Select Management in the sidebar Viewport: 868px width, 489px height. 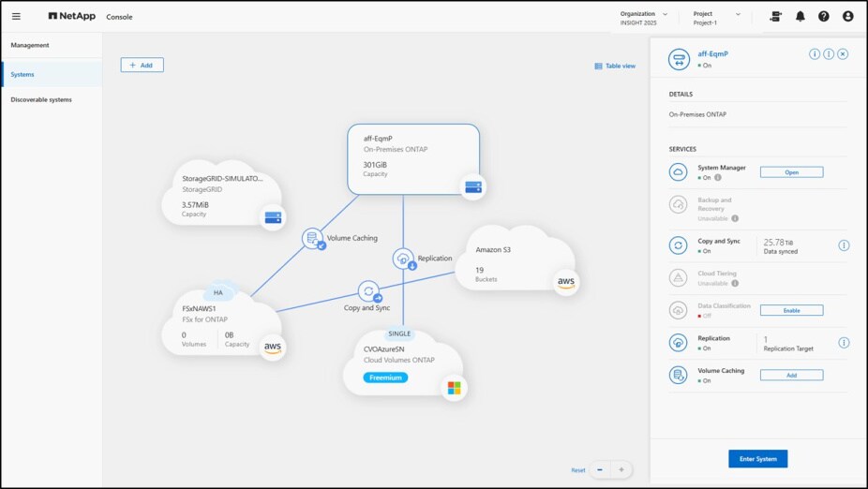point(30,45)
